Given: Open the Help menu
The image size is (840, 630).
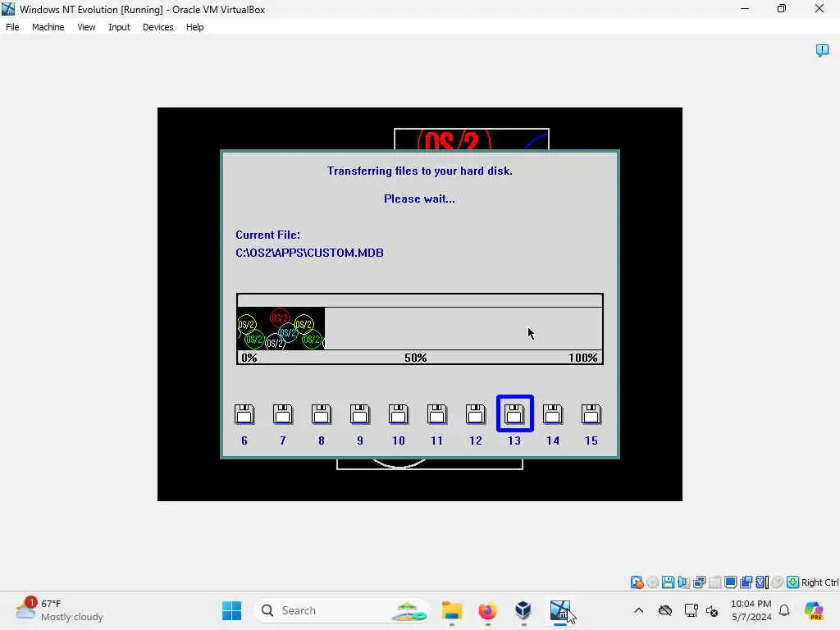Looking at the screenshot, I should click(x=195, y=27).
